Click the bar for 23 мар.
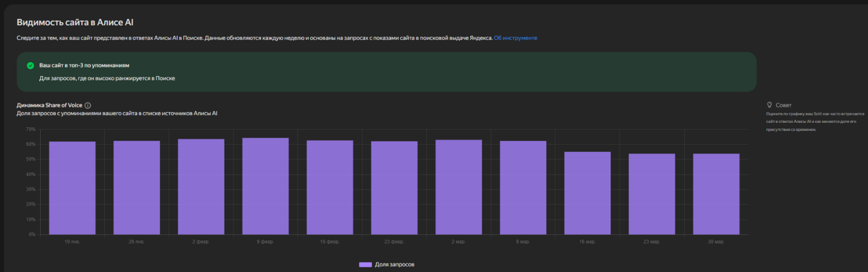 pos(652,194)
